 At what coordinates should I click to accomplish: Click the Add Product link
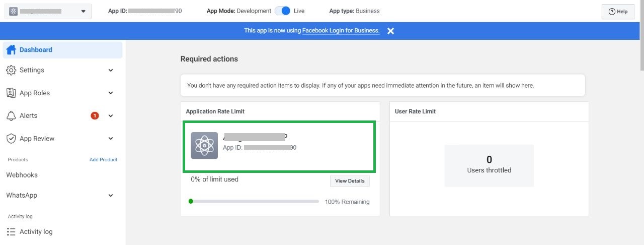(x=103, y=160)
